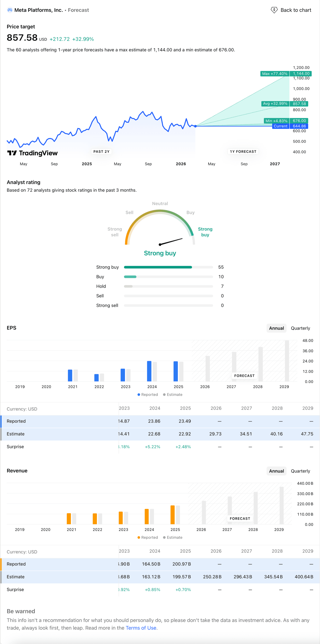
Task: Click the Forecast label in the page header
Action: point(78,10)
